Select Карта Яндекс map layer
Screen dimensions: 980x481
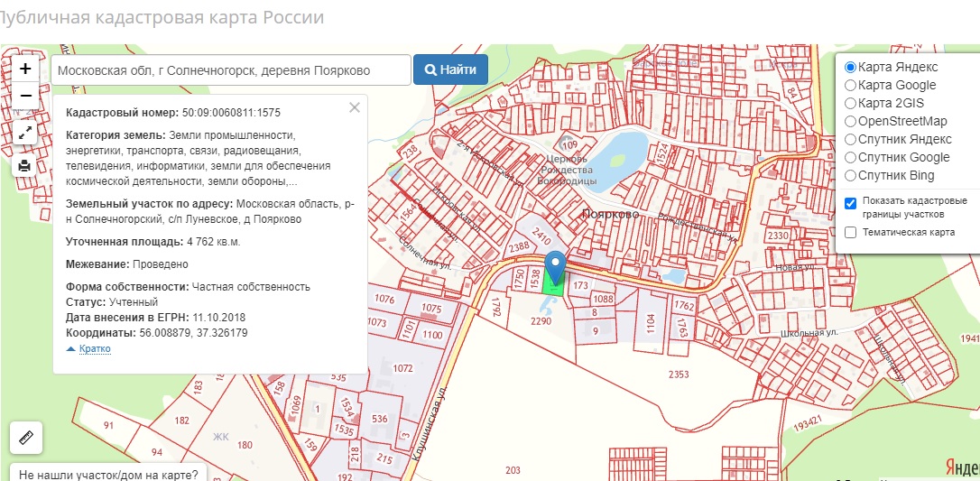point(850,67)
